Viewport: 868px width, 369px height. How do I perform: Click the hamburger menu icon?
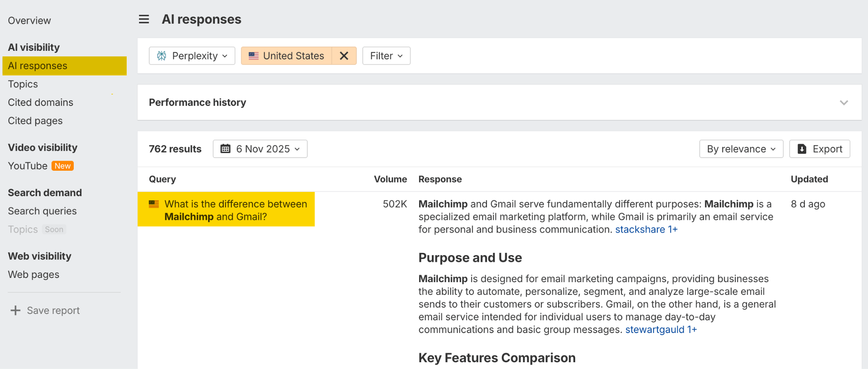coord(144,19)
